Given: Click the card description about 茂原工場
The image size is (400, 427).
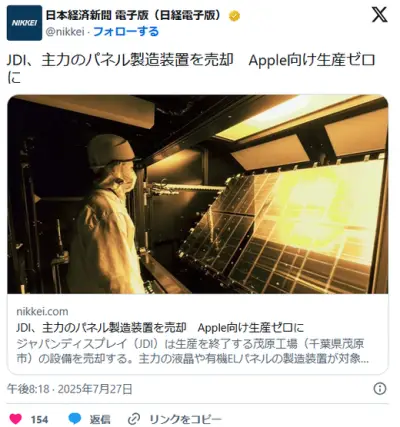Looking at the screenshot, I should (192, 351).
